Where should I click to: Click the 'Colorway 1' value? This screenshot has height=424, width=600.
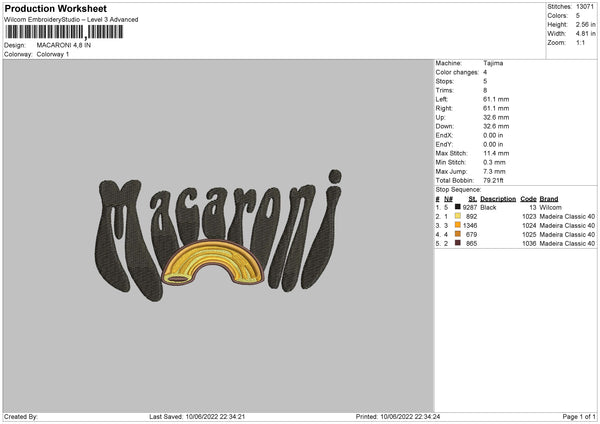(x=53, y=54)
